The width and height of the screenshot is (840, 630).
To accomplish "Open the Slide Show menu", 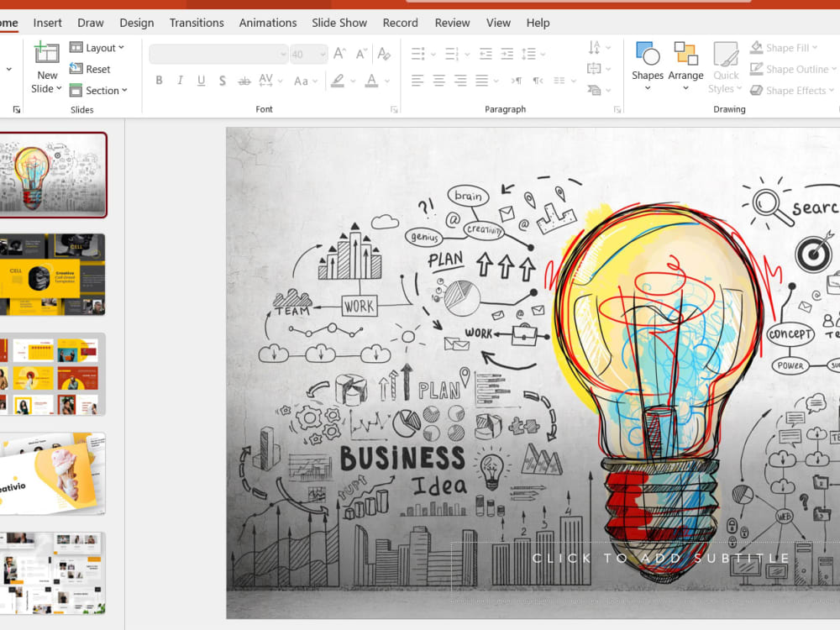I will [339, 23].
